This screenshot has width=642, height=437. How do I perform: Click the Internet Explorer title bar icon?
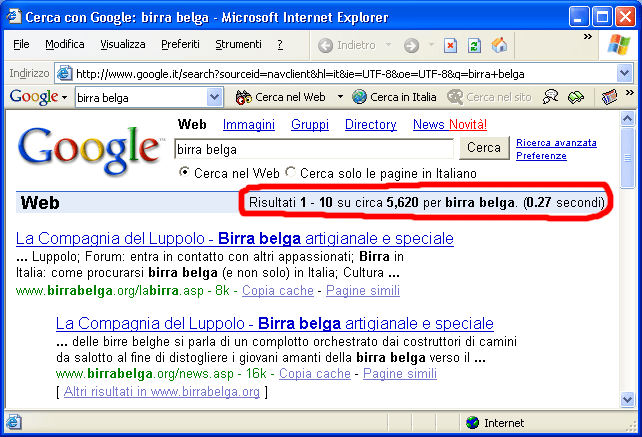coord(14,17)
